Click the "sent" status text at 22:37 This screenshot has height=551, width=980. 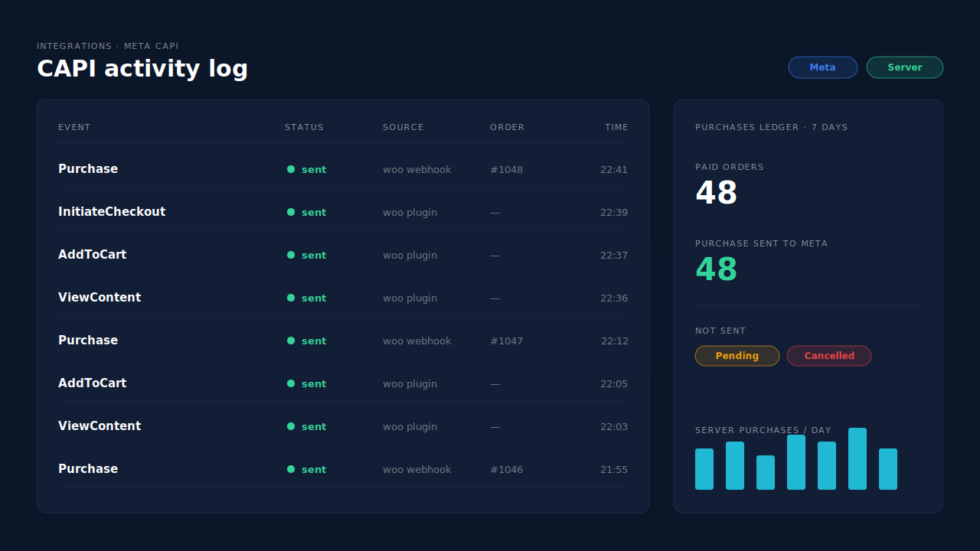point(314,255)
